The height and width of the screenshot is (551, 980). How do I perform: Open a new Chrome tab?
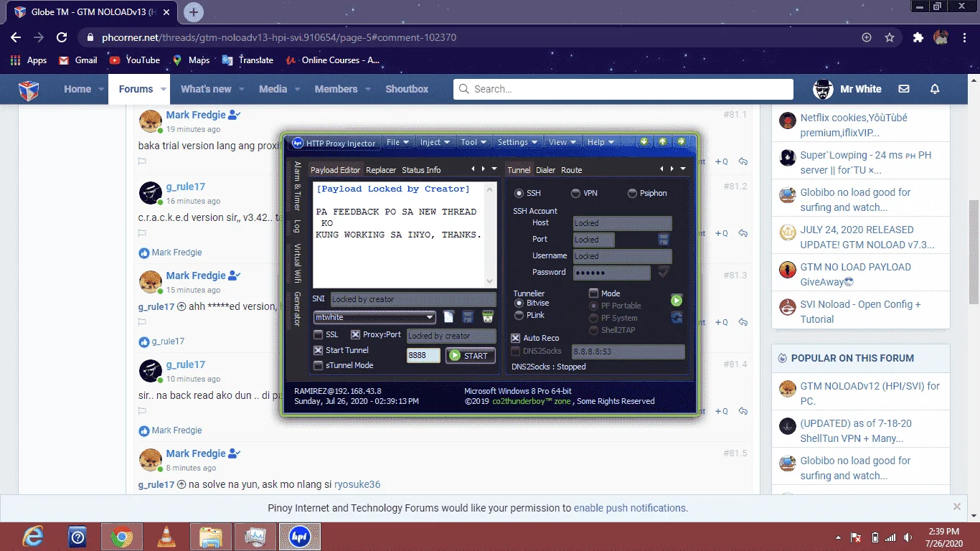coord(194,11)
